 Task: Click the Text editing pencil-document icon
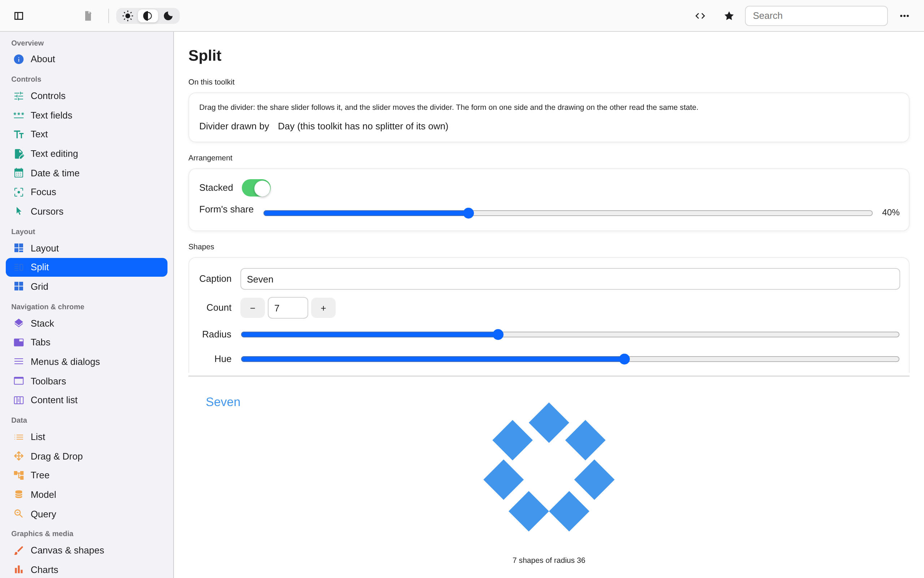(19, 154)
